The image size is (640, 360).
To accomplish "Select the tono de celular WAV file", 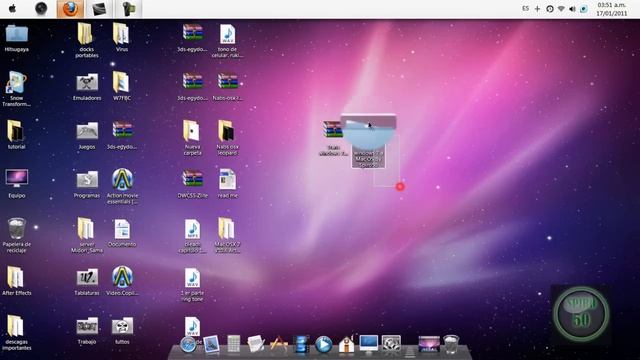I will click(x=227, y=40).
